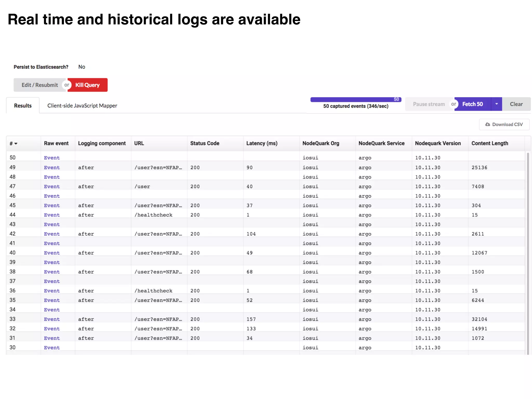The image size is (532, 399).
Task: Select the status code 200 in row 31
Action: [195, 338]
